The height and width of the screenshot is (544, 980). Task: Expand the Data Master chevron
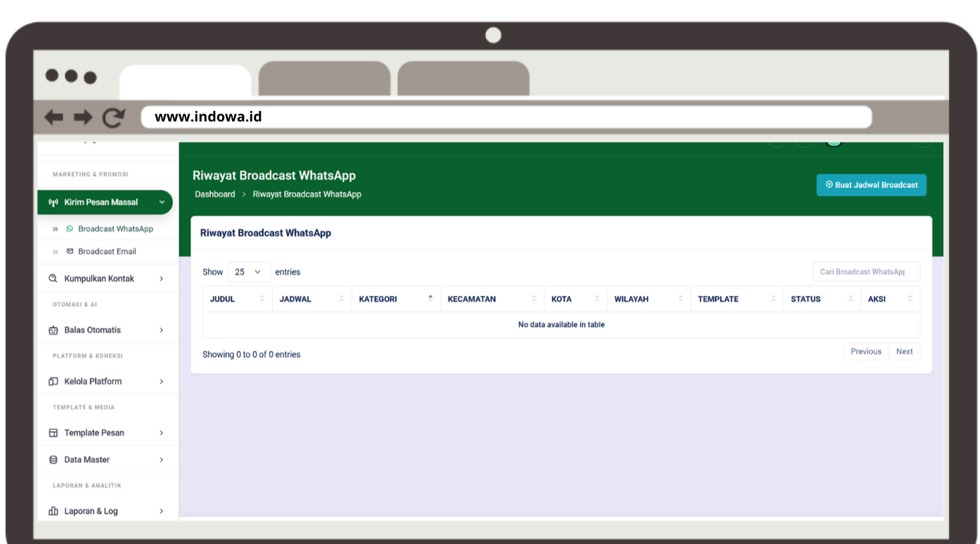[x=161, y=460]
